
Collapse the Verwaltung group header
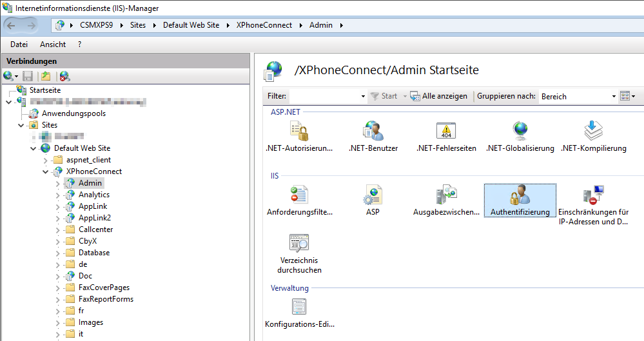click(289, 288)
